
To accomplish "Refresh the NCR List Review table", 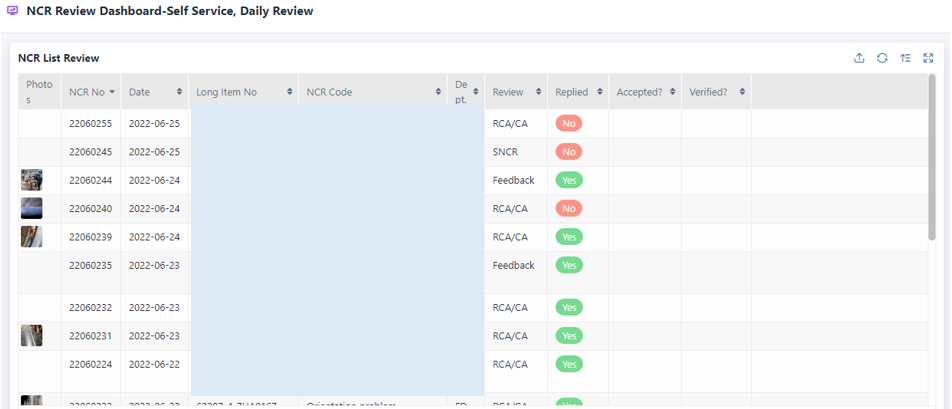I will tap(882, 58).
